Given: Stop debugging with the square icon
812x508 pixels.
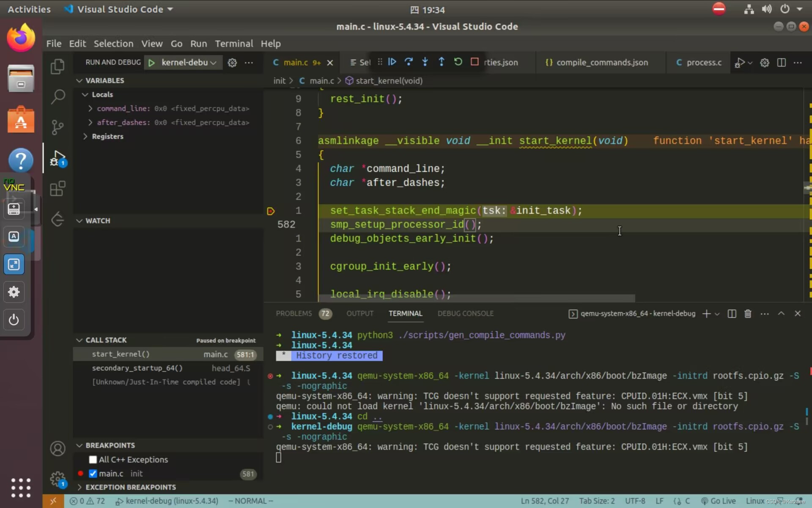Looking at the screenshot, I should tap(475, 62).
